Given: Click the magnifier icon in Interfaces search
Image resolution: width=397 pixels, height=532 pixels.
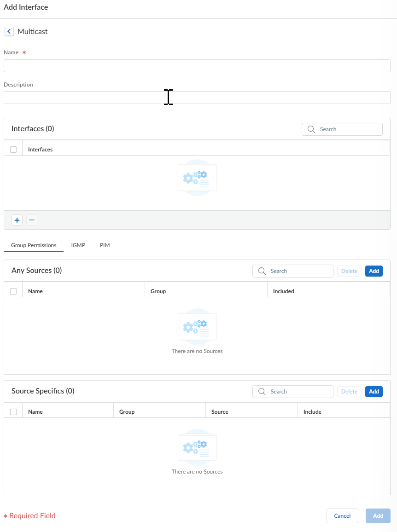Looking at the screenshot, I should tap(311, 129).
